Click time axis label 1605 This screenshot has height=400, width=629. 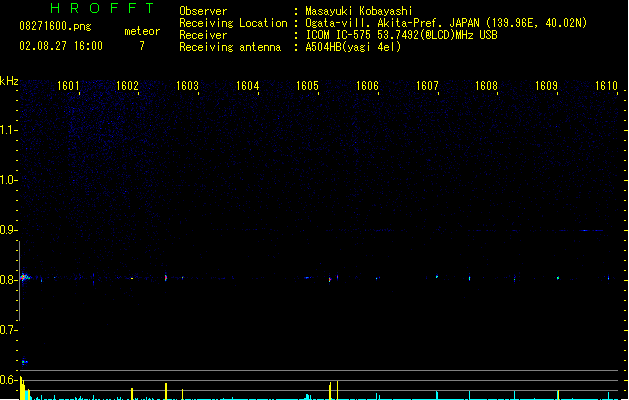[x=307, y=86]
